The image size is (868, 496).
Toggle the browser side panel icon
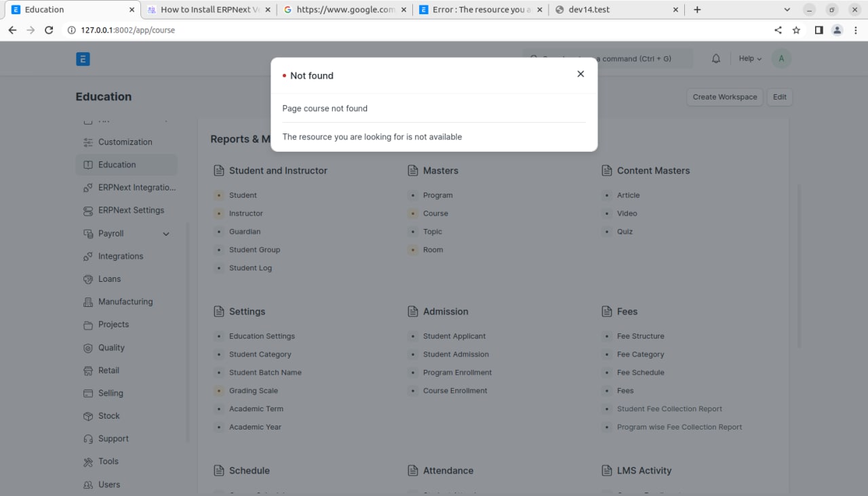[x=819, y=30]
